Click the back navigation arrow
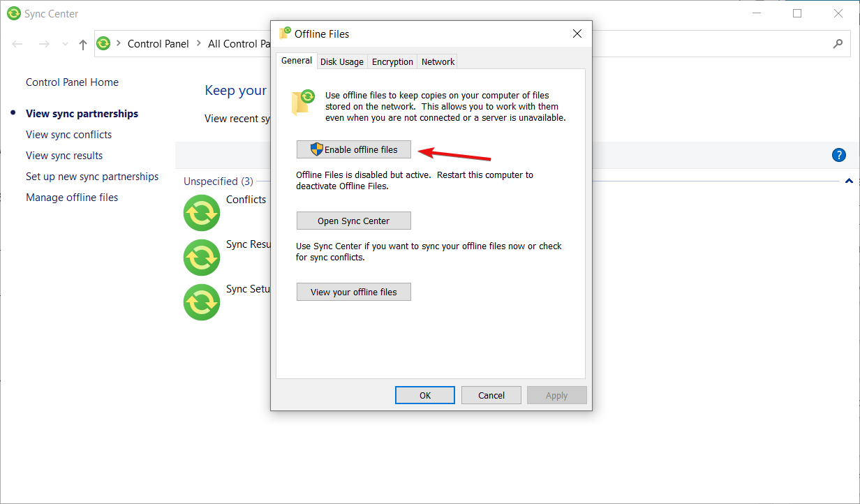Screen dimensions: 860x504 point(18,44)
